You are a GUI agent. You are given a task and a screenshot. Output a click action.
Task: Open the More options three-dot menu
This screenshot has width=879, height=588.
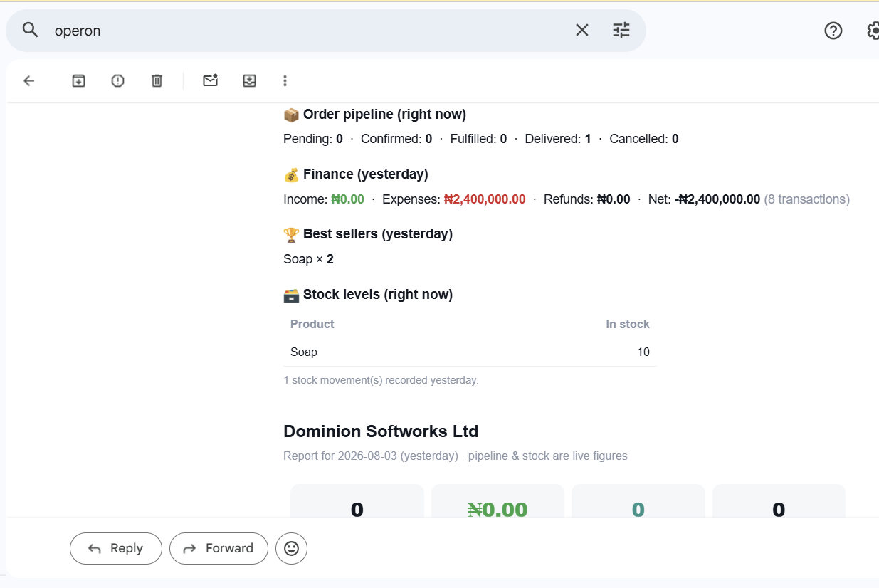click(x=285, y=81)
